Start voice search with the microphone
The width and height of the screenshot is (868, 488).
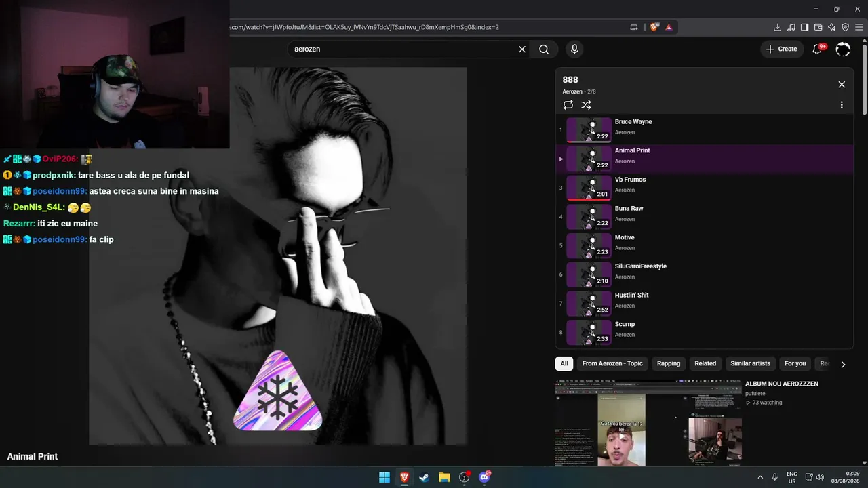(574, 49)
